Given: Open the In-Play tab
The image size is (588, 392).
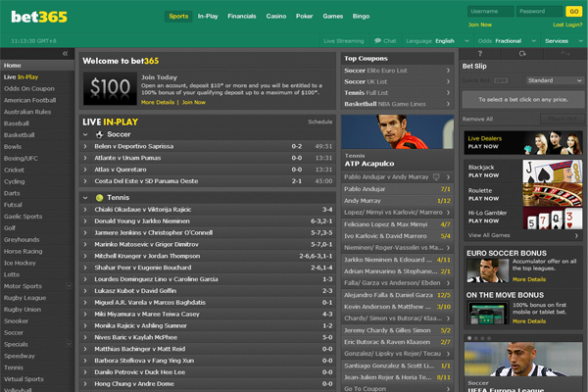Looking at the screenshot, I should pos(208,16).
